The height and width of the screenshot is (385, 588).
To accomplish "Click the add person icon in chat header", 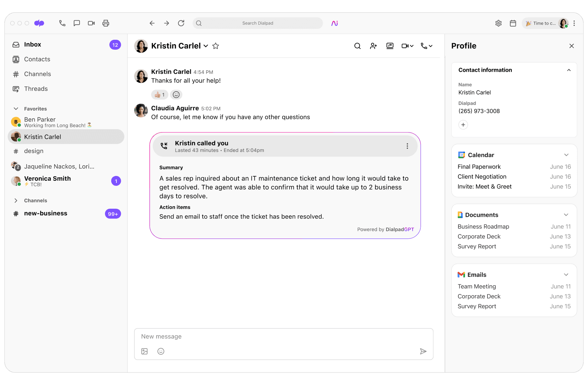I will 373,46.
